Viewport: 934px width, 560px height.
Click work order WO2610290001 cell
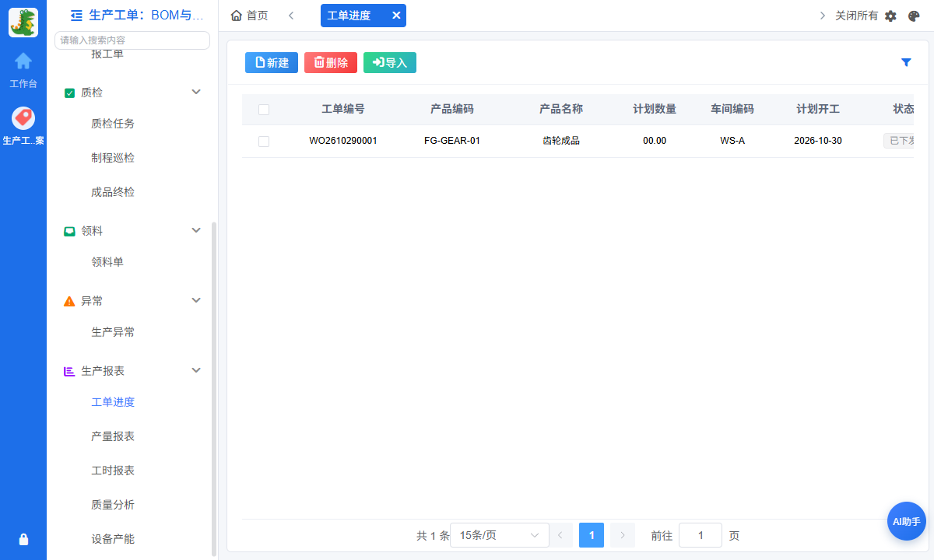[343, 142]
